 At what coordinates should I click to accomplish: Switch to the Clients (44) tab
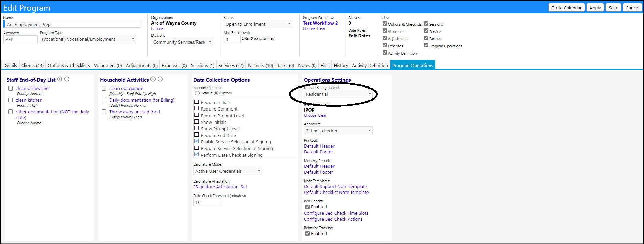32,65
